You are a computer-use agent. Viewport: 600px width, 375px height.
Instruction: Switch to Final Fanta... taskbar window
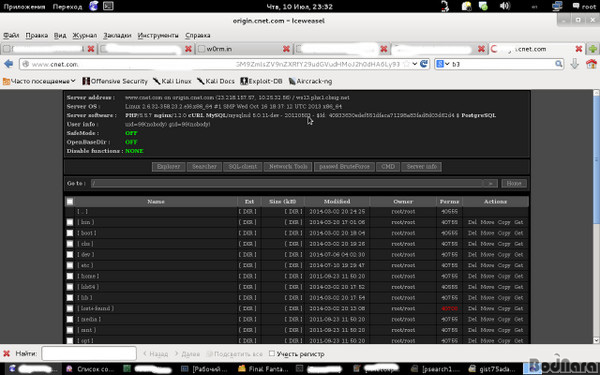pyautogui.click(x=263, y=369)
